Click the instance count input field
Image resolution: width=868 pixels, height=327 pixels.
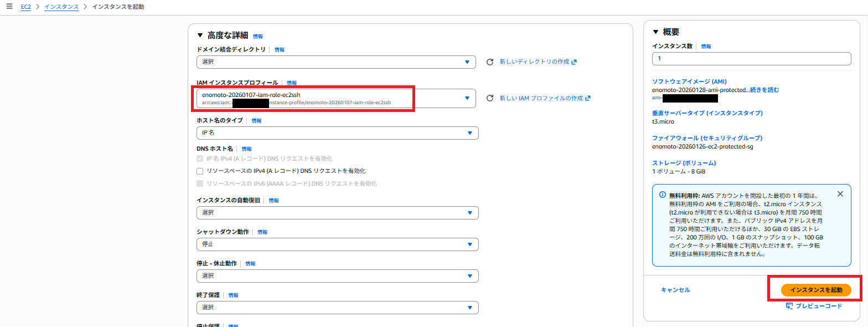(751, 59)
